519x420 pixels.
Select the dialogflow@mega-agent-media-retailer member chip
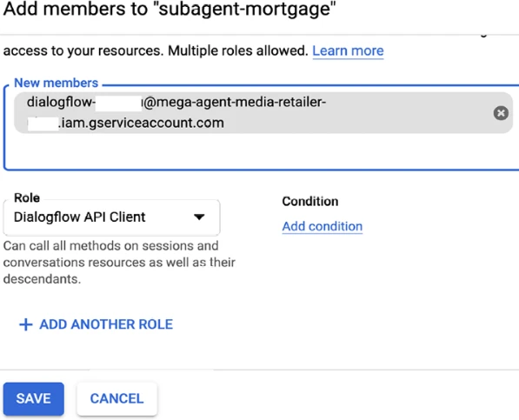click(258, 112)
